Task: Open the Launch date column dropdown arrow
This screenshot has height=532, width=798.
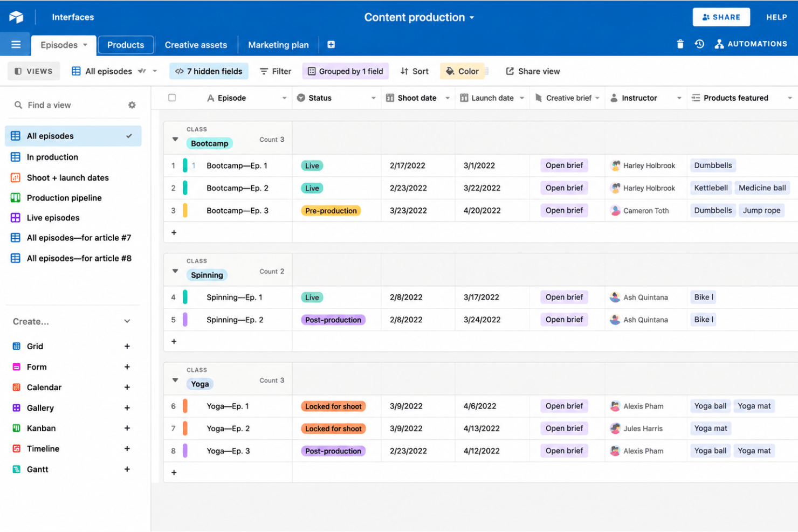Action: point(522,98)
